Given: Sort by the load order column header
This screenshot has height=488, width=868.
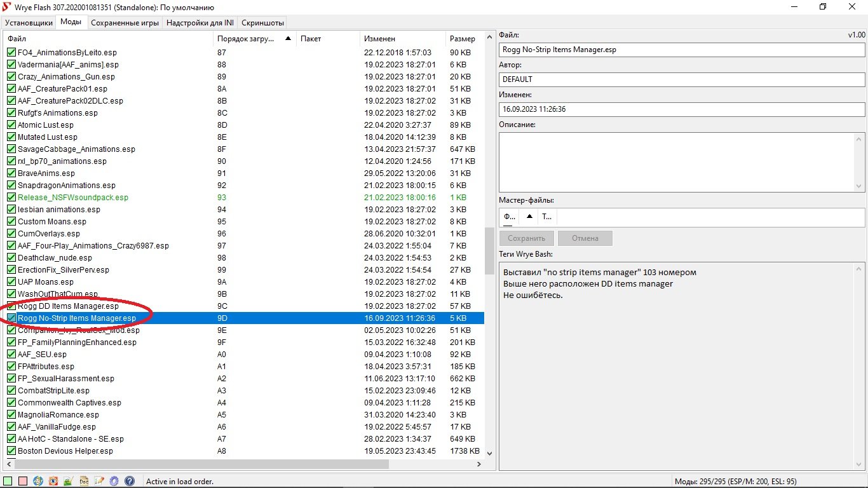Looking at the screenshot, I should click(246, 39).
